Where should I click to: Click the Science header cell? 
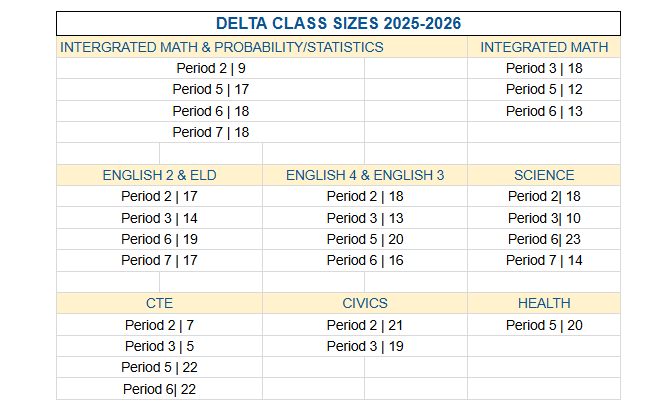point(544,175)
